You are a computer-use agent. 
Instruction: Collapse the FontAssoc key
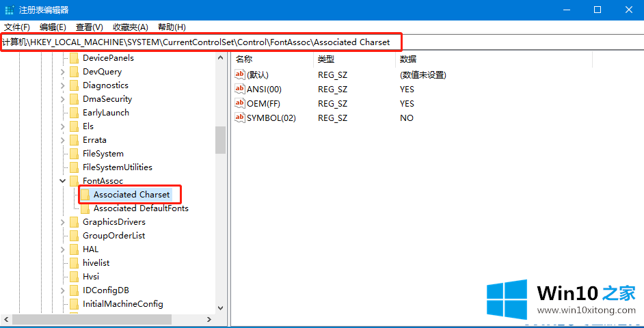pyautogui.click(x=62, y=181)
